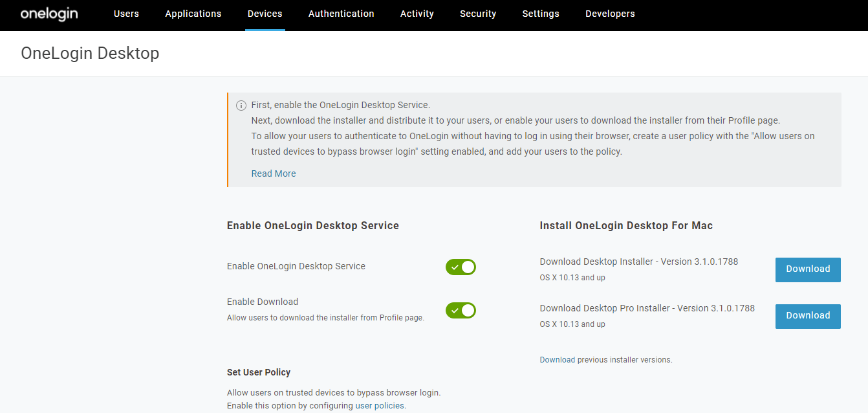Image resolution: width=868 pixels, height=413 pixels.
Task: Download previous installer versions
Action: [558, 359]
